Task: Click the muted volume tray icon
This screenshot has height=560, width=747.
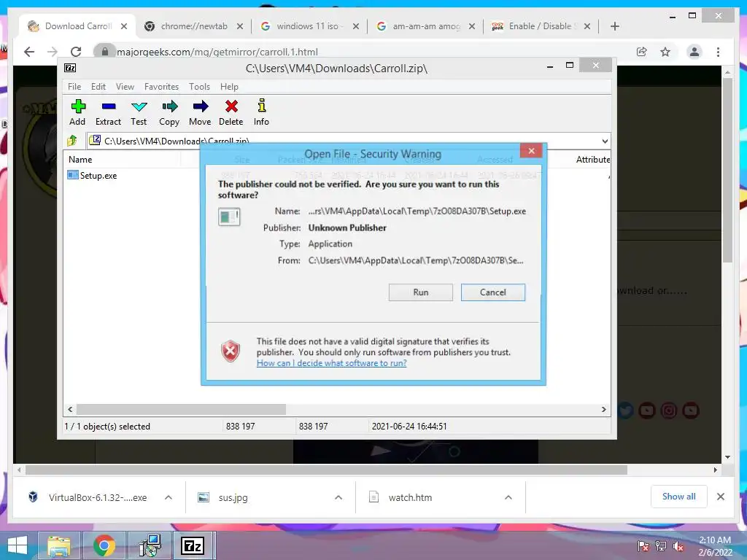Action: click(678, 546)
